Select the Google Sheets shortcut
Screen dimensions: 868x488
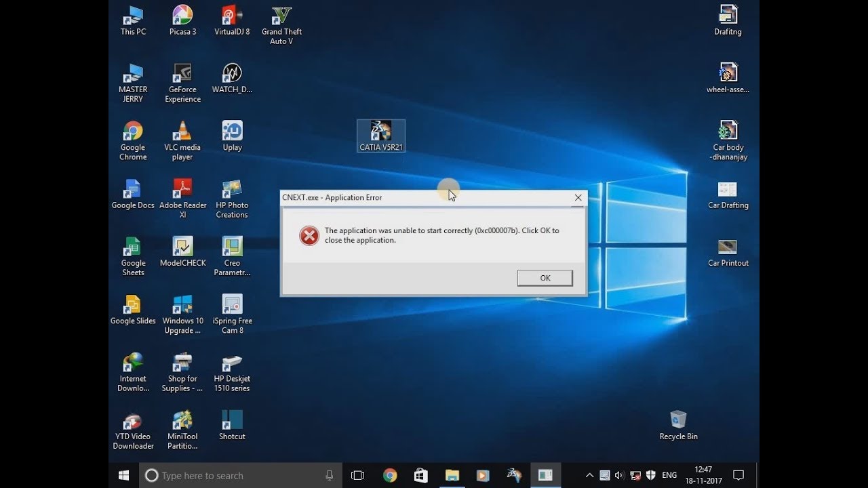(x=133, y=257)
